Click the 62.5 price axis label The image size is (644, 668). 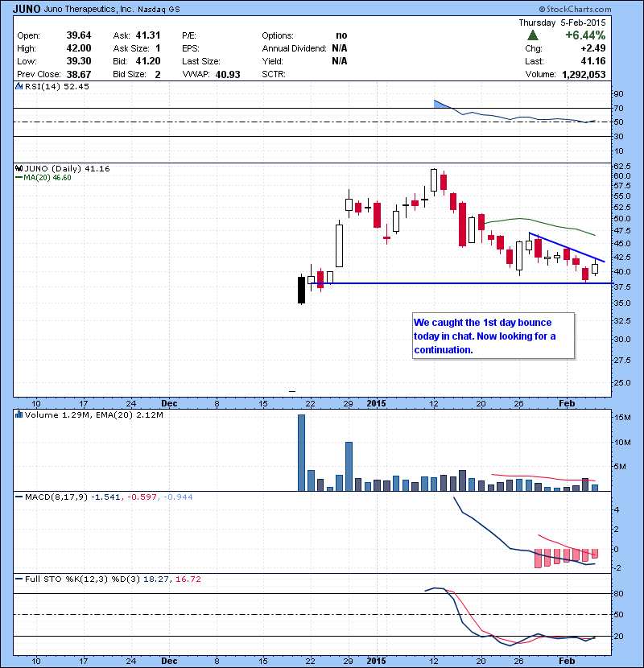[x=621, y=166]
